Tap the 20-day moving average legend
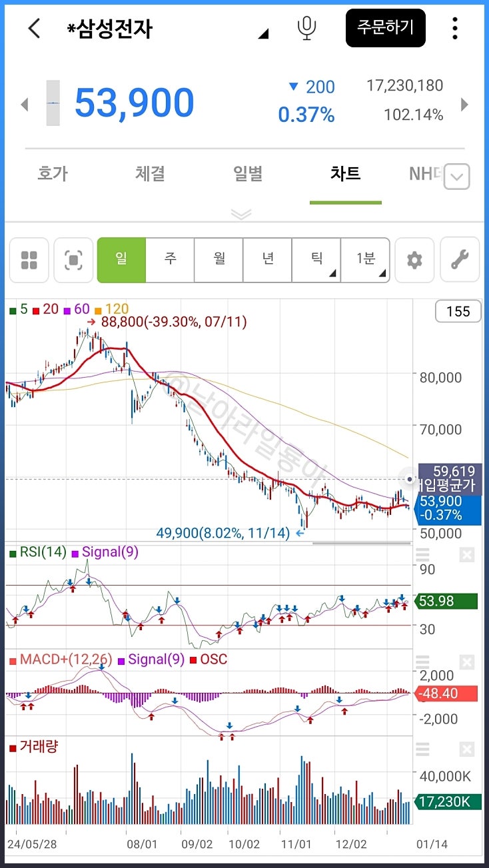 [45, 309]
